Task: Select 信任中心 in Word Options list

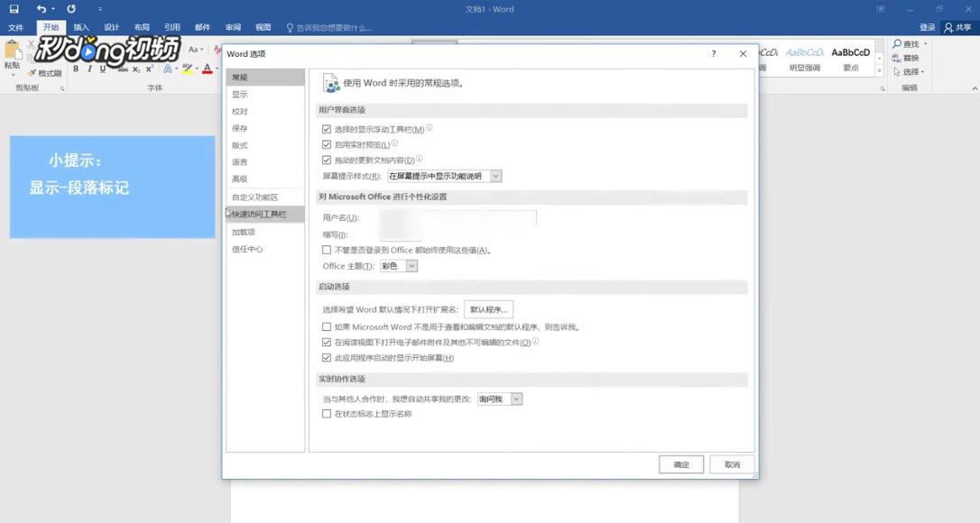Action: [x=265, y=249]
